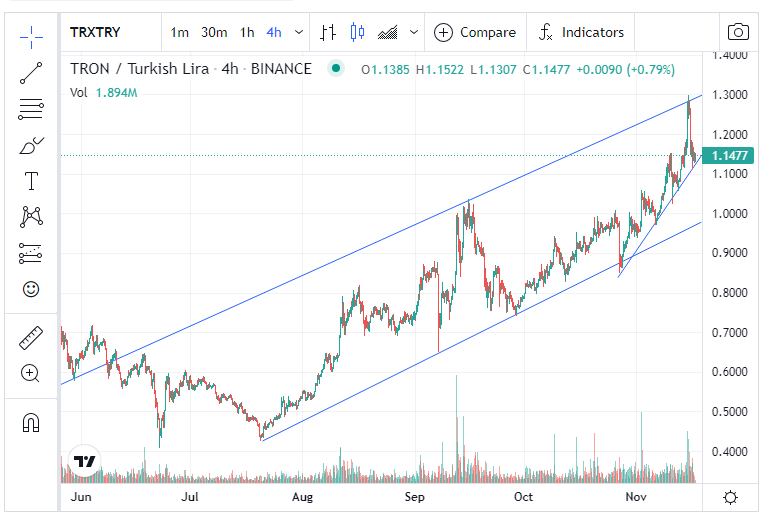Take a chart snapshot with camera icon
Screen dimensions: 773x517
(738, 32)
